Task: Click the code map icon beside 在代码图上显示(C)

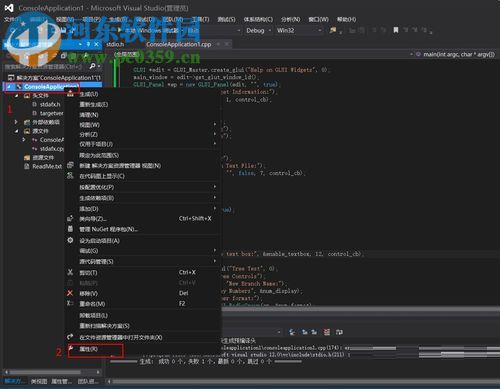Action: pyautogui.click(x=70, y=176)
